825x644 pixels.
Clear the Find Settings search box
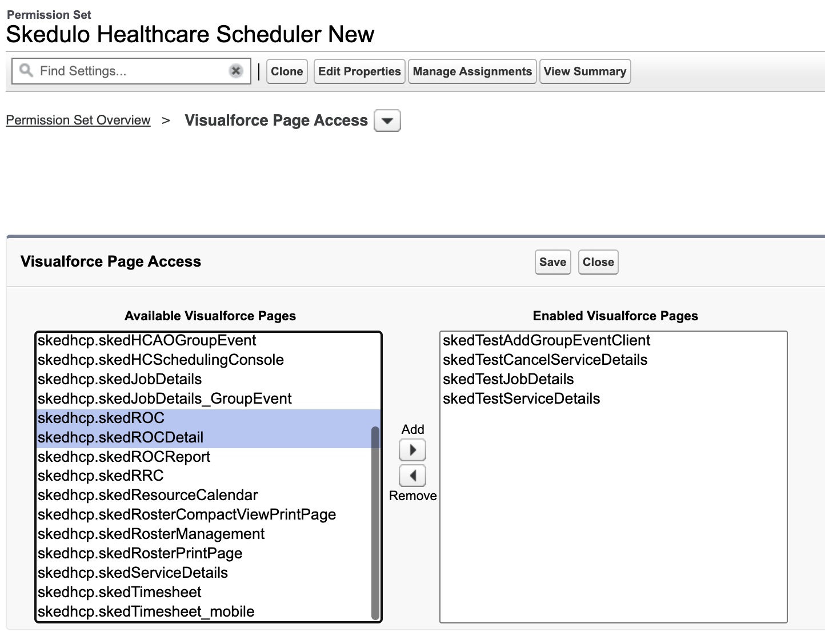[x=235, y=71]
